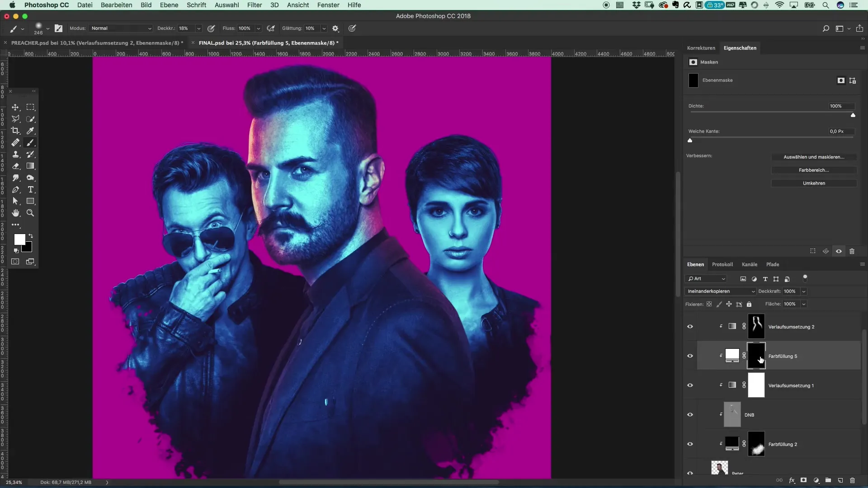Select the Verlaufsumsetzung 2 mask thumbnail
Viewport: 868px width, 488px height.
click(x=756, y=327)
